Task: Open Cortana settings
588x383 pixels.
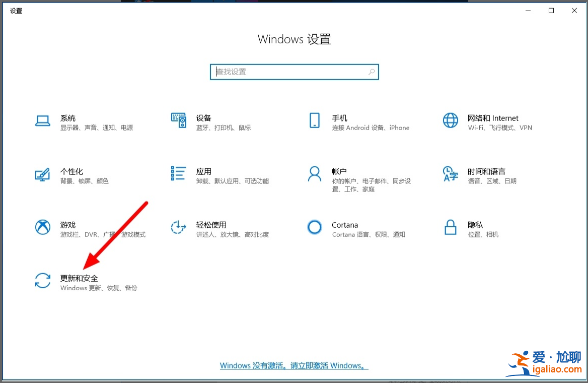Action: pos(345,225)
